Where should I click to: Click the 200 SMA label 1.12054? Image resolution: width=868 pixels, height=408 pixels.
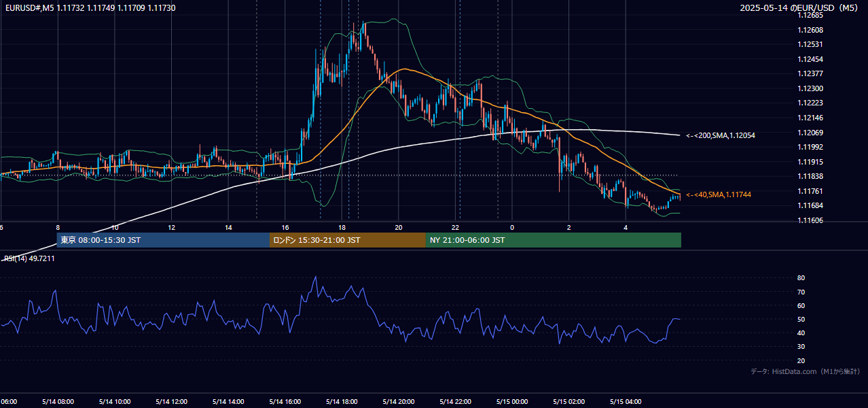[721, 135]
